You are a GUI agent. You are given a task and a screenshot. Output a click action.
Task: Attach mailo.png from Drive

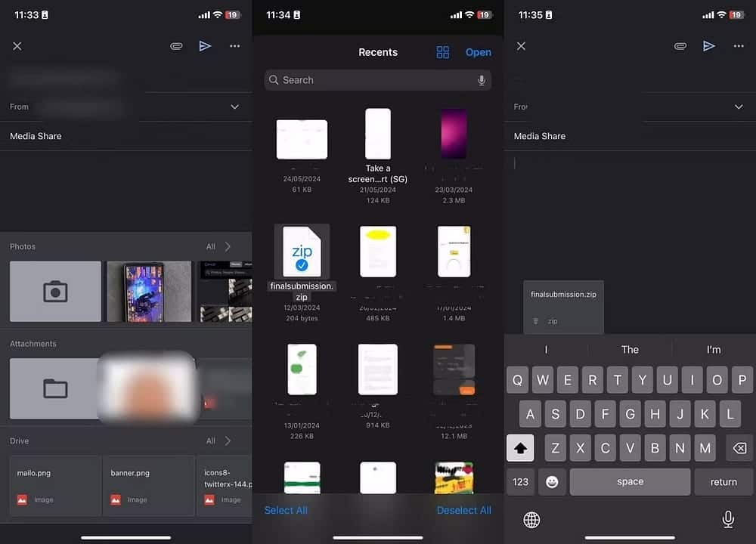click(x=55, y=486)
